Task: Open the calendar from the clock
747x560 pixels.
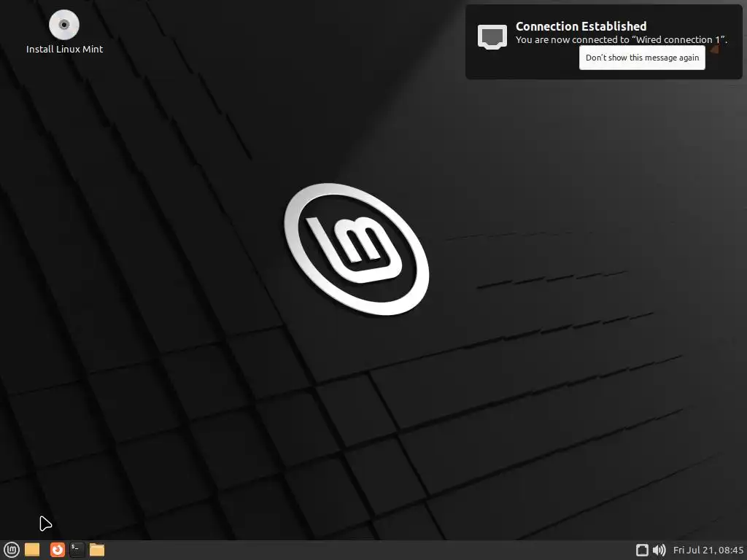Action: [x=708, y=550]
